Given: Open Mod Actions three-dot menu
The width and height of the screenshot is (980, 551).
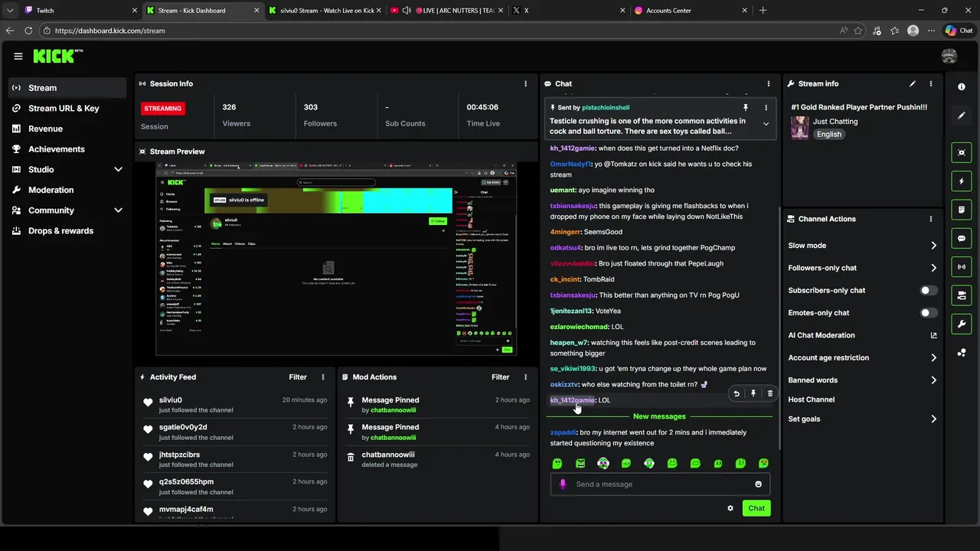Looking at the screenshot, I should 525,377.
